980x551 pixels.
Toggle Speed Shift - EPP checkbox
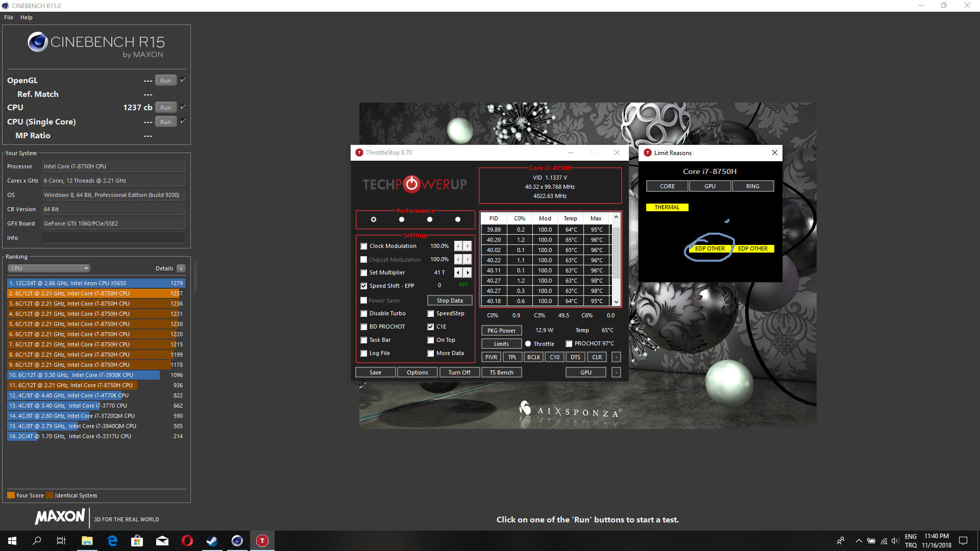364,286
